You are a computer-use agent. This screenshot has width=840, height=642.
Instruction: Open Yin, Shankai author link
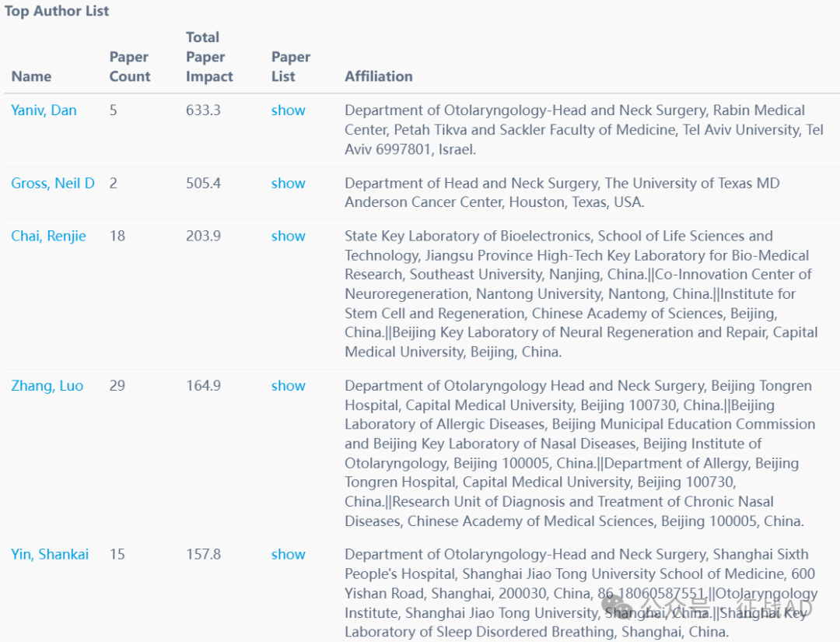coord(50,555)
